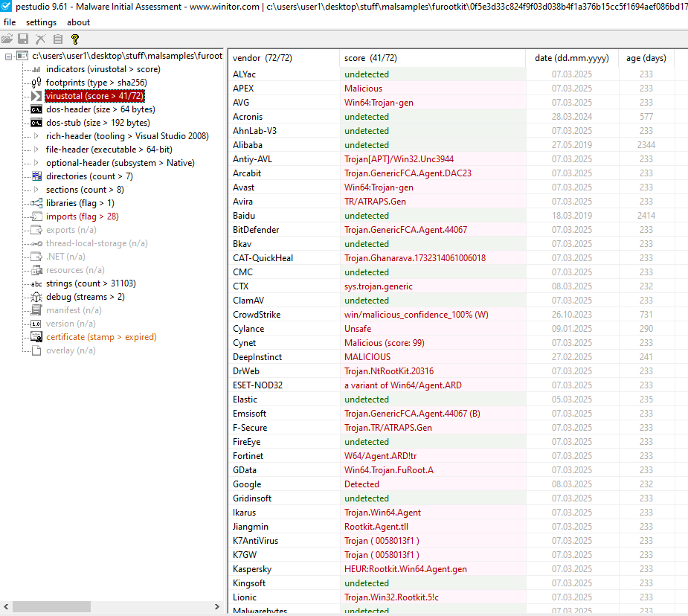The height and width of the screenshot is (616, 688).
Task: Click the thread-local-storage key icon
Action: tap(37, 243)
